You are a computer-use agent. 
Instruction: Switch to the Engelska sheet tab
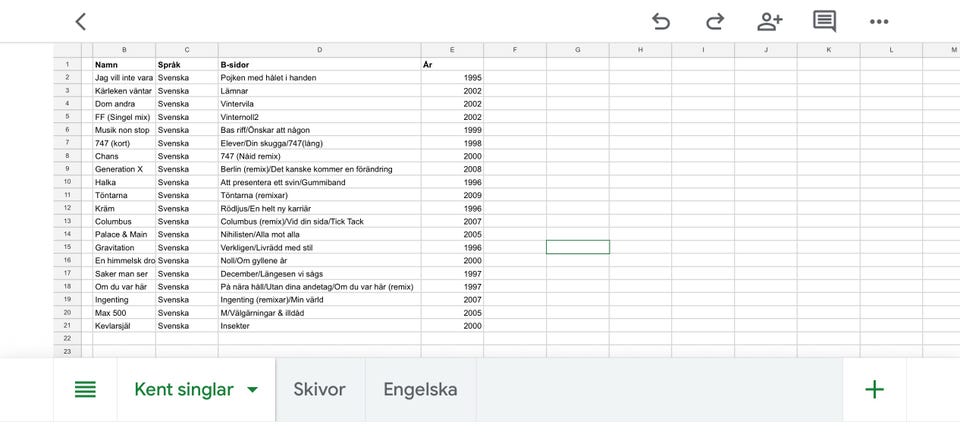click(420, 390)
